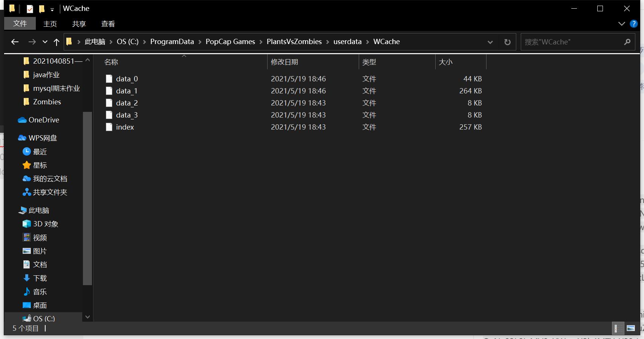Open the Zombies folder in sidebar

[42, 102]
